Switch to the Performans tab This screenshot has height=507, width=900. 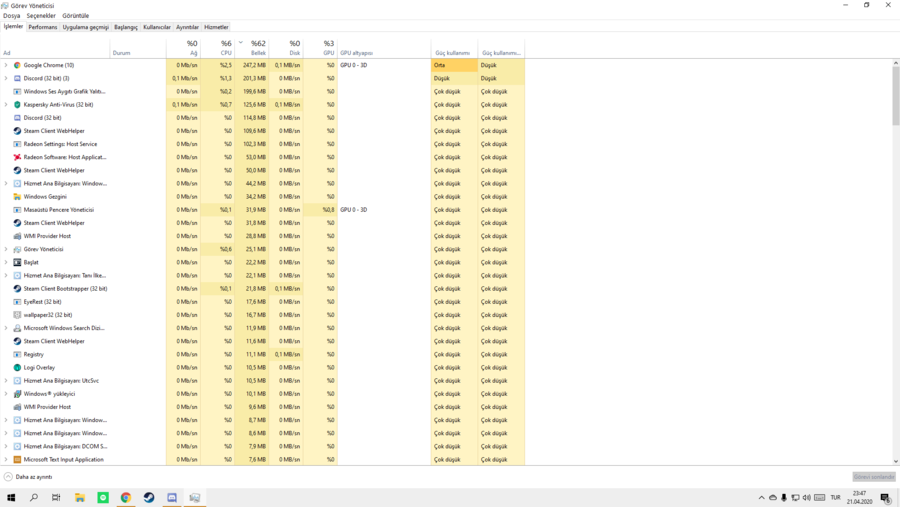click(x=42, y=27)
